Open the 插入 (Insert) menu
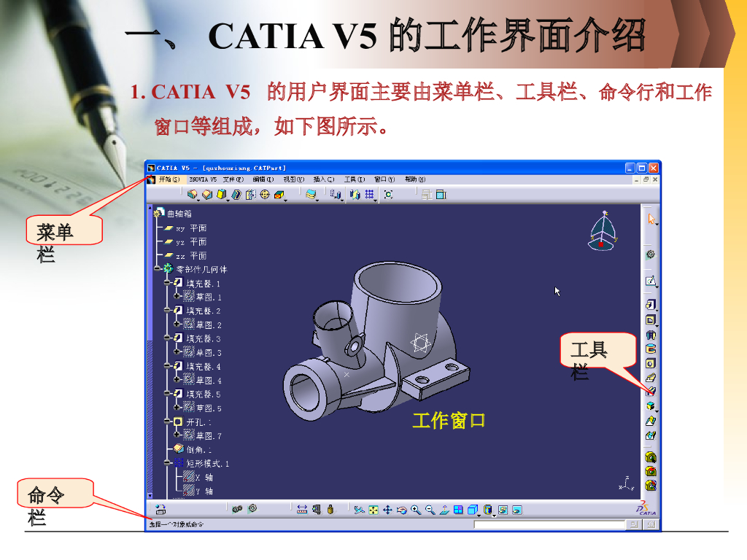 click(x=323, y=179)
